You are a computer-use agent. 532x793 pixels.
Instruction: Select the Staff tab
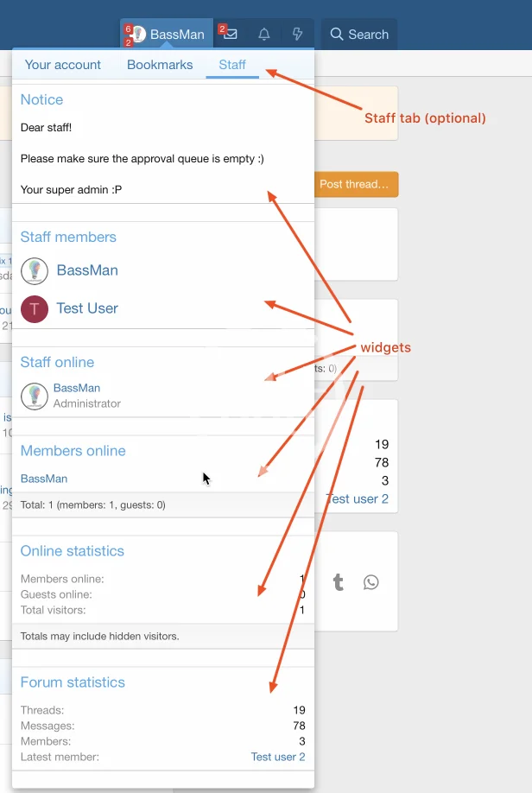click(x=232, y=65)
